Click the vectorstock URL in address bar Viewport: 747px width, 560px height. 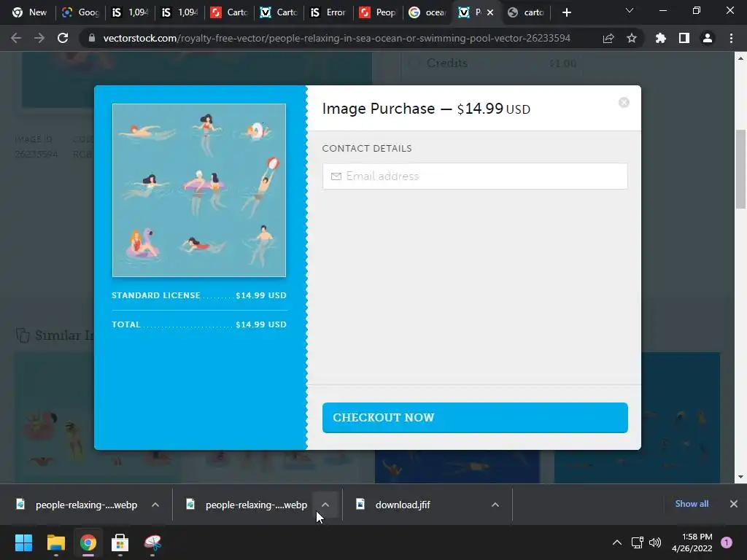click(337, 38)
